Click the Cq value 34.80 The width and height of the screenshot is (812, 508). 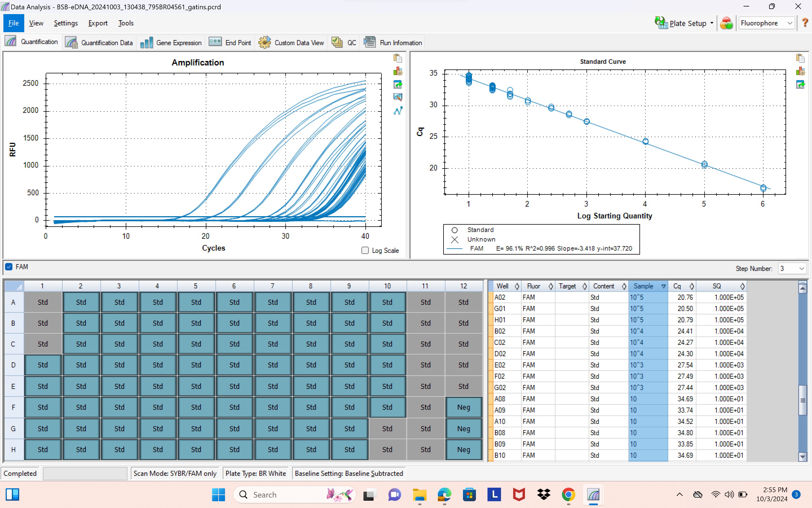685,433
